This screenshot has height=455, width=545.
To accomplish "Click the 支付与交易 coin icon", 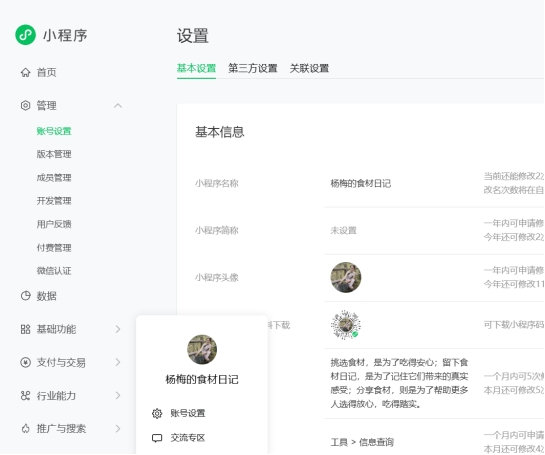I will click(25, 362).
